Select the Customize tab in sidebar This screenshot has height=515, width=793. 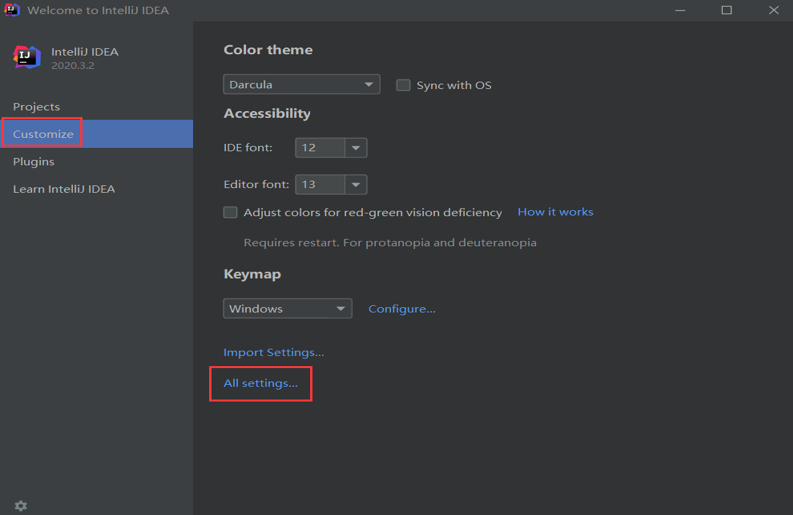[x=43, y=134]
